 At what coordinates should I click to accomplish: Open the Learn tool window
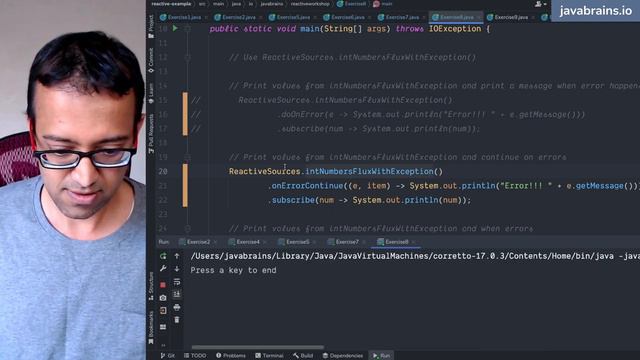coord(151,93)
